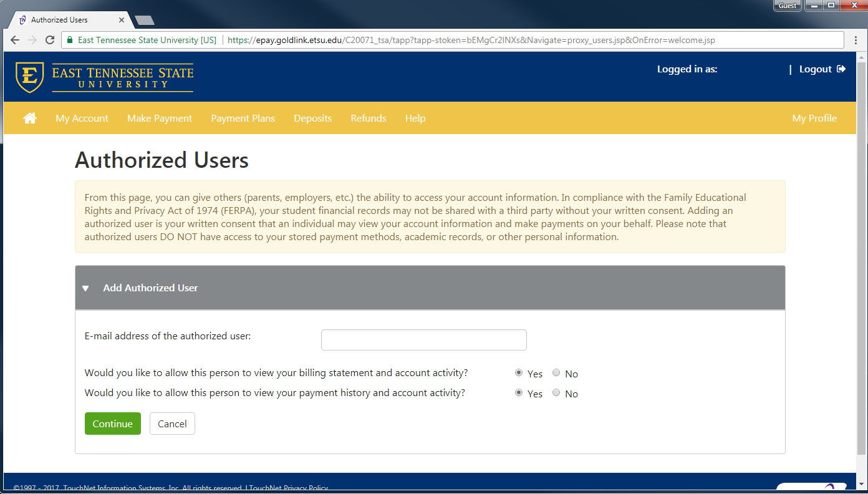Screen dimensions: 868x494
Task: Click the page vertical scrollbar
Action: [861, 249]
